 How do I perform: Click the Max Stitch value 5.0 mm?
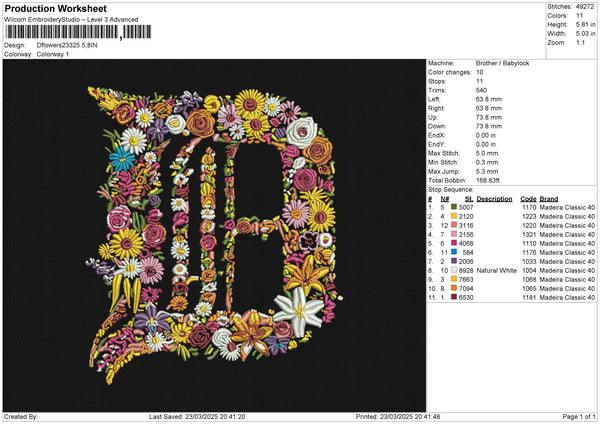pos(487,153)
